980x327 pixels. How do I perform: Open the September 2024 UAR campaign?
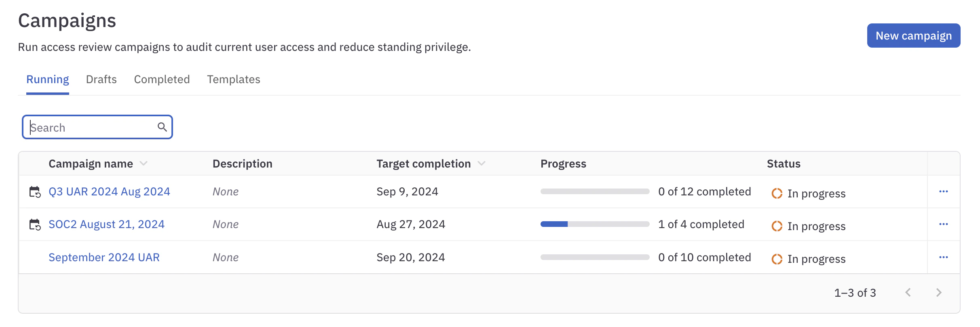pos(104,257)
